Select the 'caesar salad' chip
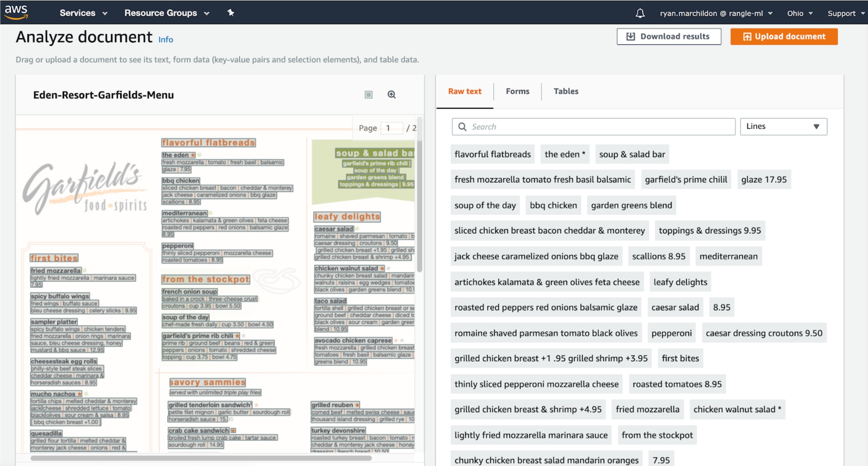The width and height of the screenshot is (868, 466). click(675, 308)
